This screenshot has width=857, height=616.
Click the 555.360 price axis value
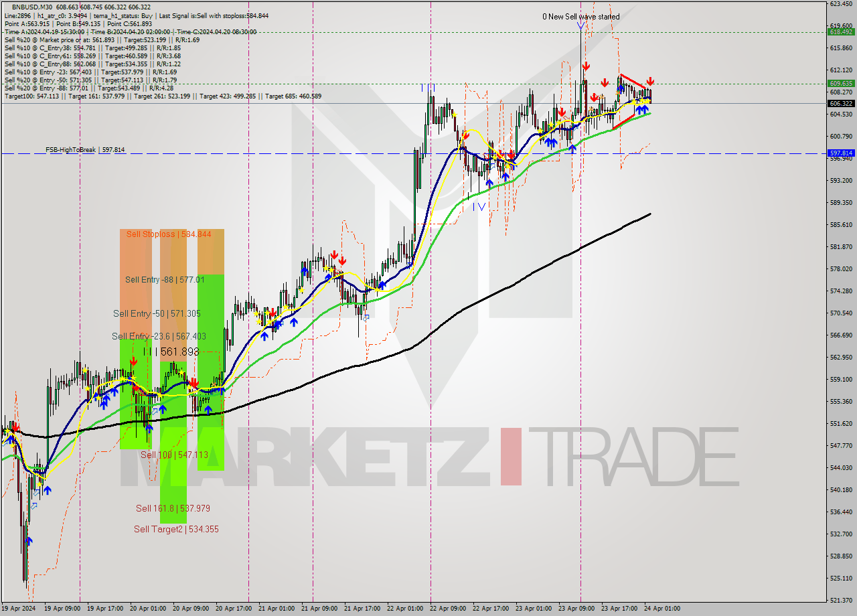(841, 401)
